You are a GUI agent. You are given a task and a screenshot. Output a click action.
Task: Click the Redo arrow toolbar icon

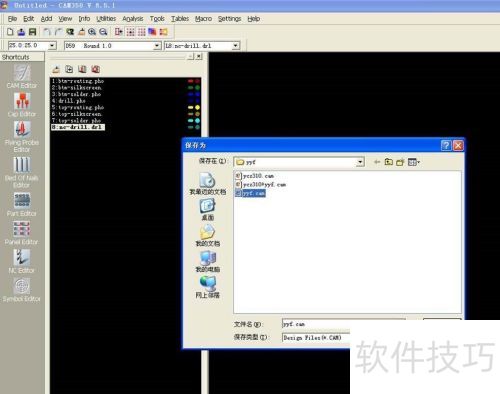pos(58,32)
